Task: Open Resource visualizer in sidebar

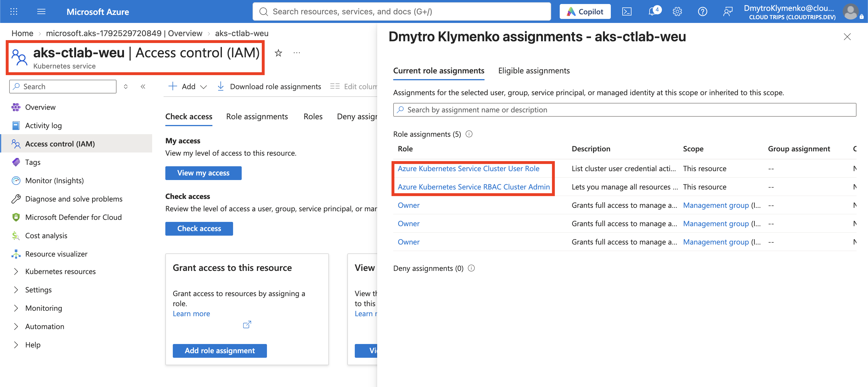Action: point(56,254)
